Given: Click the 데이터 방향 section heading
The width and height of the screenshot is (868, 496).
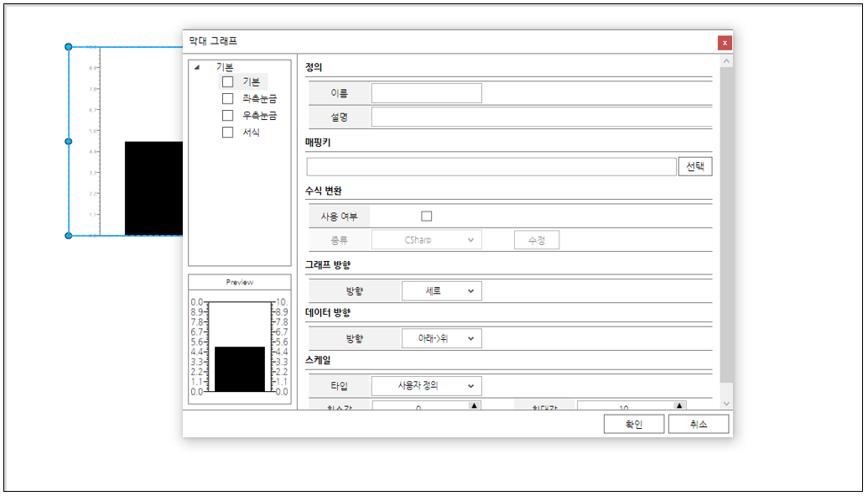Looking at the screenshot, I should 328,312.
